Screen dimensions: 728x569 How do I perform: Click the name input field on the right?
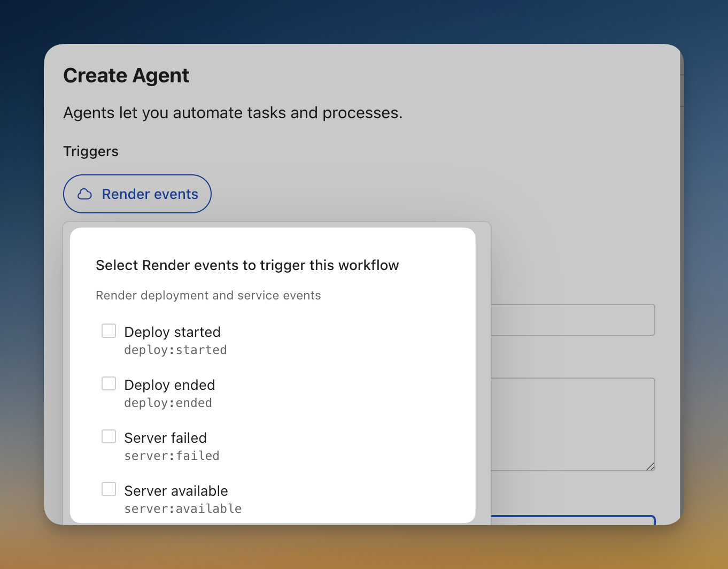(572, 319)
